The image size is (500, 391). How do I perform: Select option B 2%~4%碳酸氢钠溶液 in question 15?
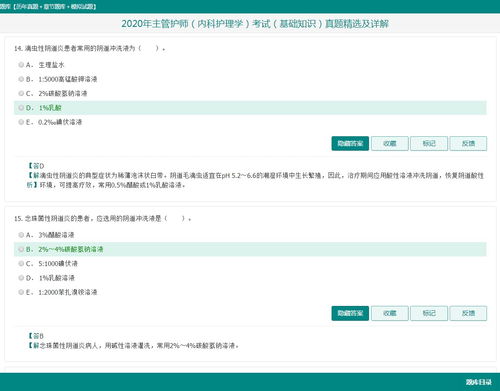point(21,249)
